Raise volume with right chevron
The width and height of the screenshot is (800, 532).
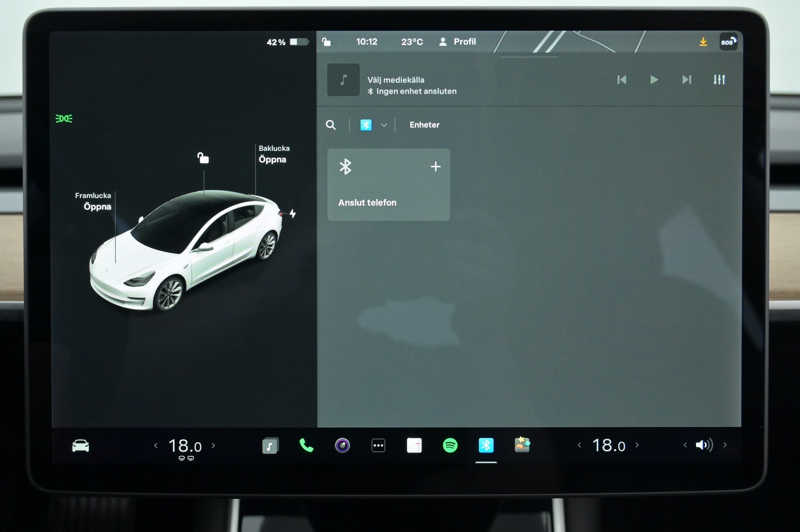pos(725,445)
